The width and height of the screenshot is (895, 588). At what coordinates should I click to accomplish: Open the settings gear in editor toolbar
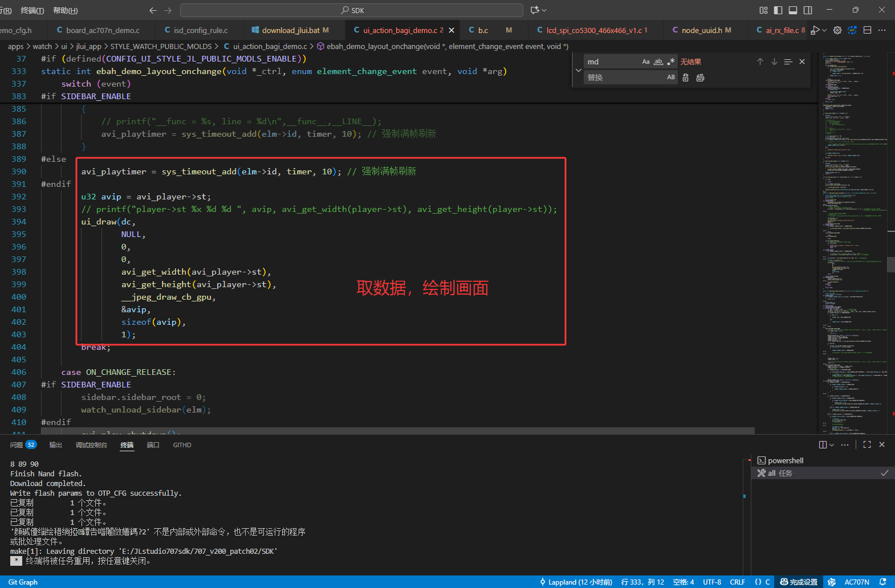837,30
